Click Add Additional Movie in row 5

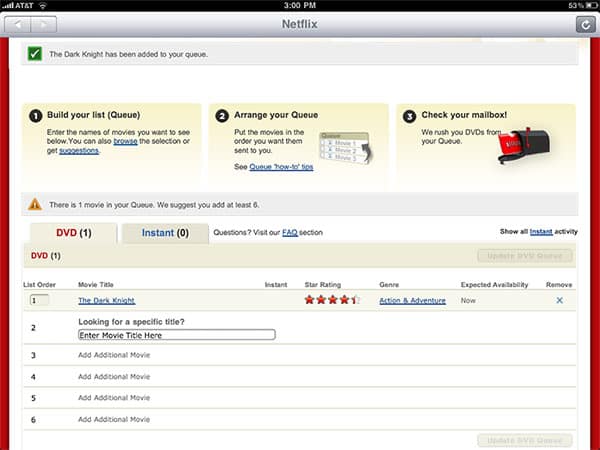[x=114, y=398]
